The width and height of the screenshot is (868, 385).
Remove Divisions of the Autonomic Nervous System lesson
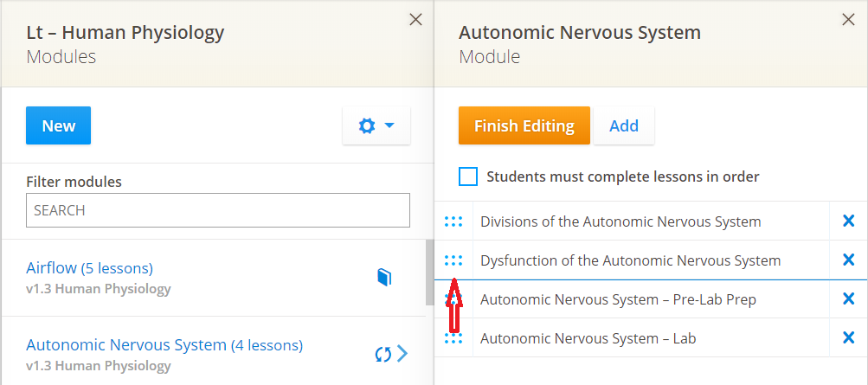pyautogui.click(x=848, y=221)
